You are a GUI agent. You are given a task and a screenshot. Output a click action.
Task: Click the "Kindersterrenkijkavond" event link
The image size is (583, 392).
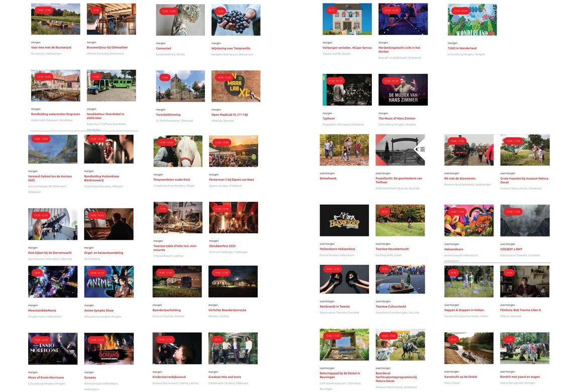point(169,377)
